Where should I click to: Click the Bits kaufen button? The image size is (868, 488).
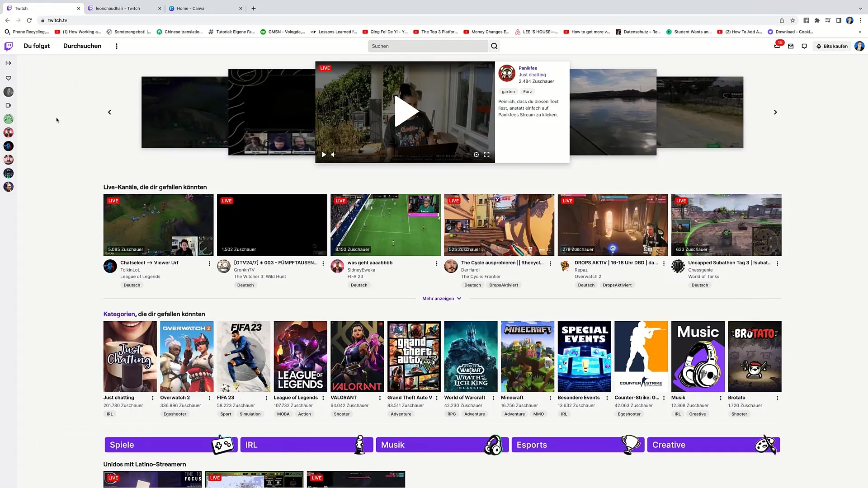[832, 46]
